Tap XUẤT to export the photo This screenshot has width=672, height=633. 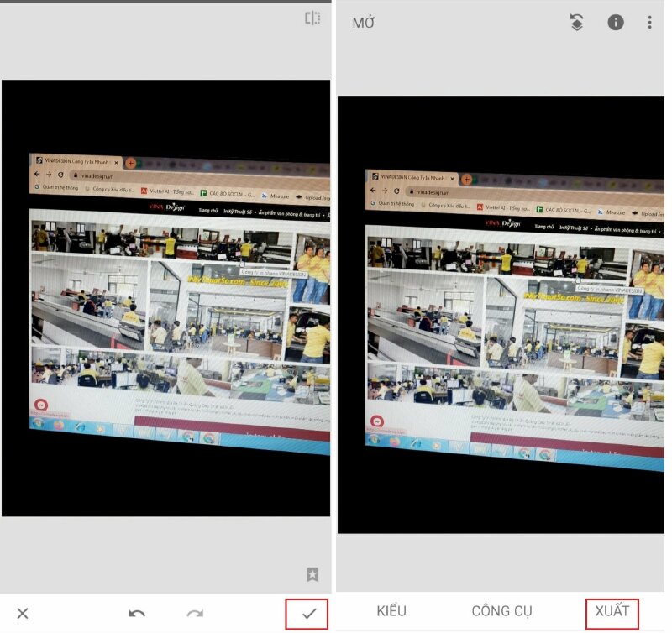click(x=612, y=611)
